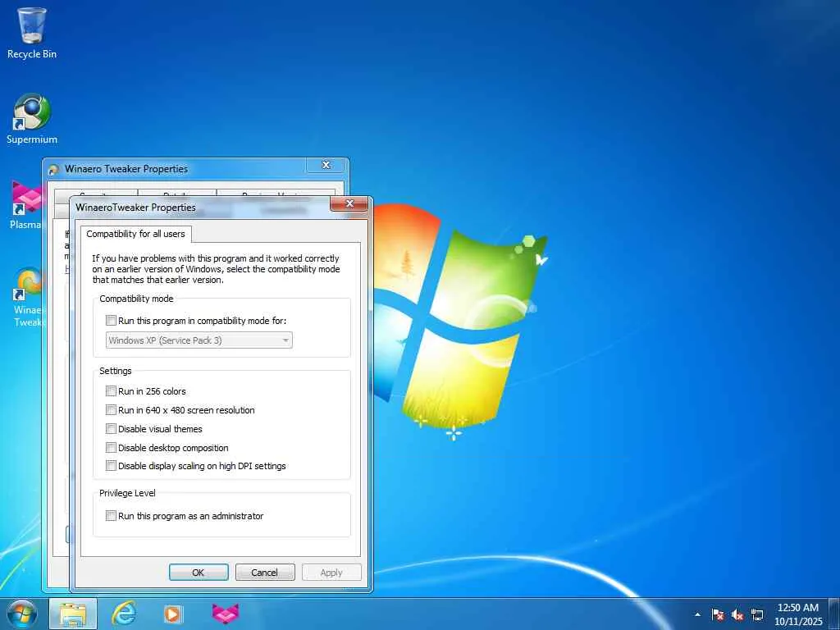Close the background Winaero Tweaker Properties window
Image resolution: width=840 pixels, height=630 pixels.
[326, 165]
